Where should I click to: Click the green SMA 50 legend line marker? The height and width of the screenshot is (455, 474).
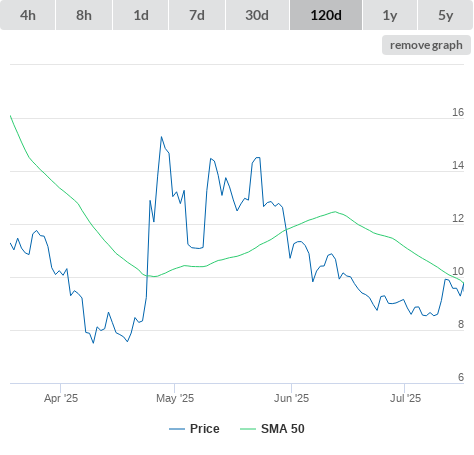[248, 429]
